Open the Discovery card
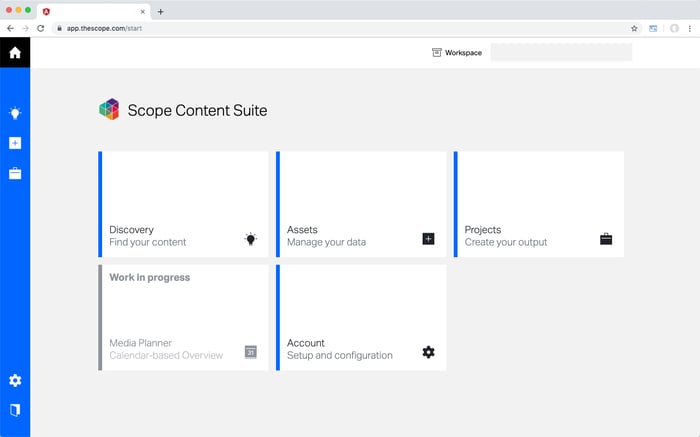 point(183,204)
